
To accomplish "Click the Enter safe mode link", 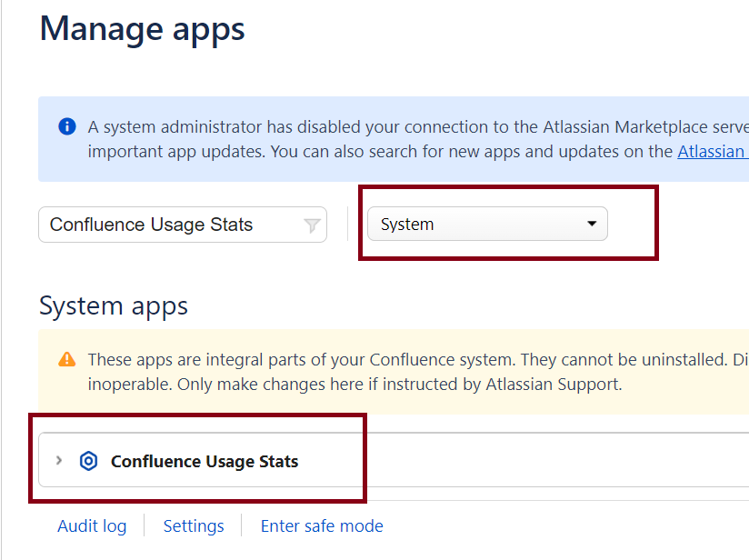I will tap(322, 526).
